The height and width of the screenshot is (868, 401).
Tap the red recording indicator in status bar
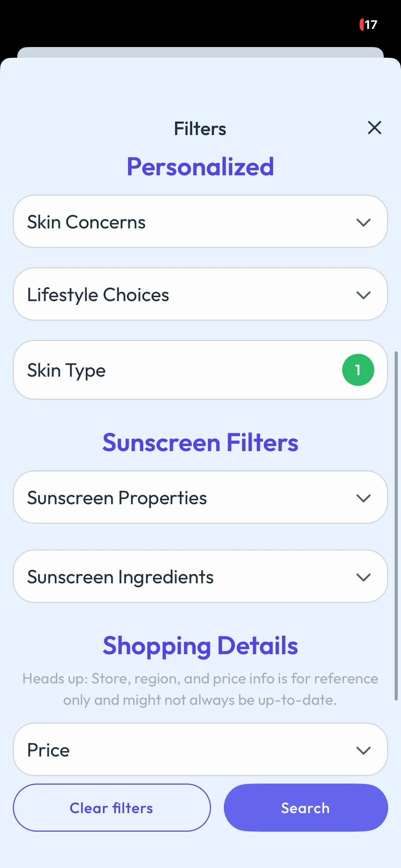[361, 25]
